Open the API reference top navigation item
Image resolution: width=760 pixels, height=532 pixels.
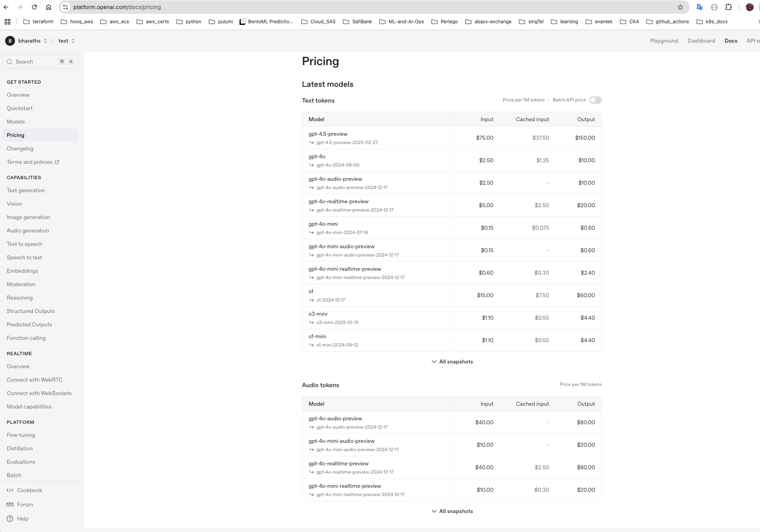click(753, 41)
